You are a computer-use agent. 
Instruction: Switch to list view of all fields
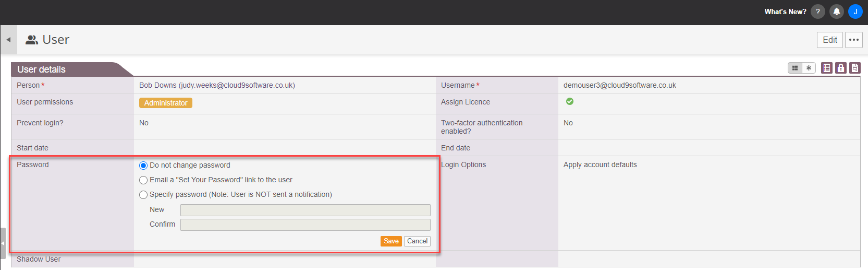tap(795, 68)
